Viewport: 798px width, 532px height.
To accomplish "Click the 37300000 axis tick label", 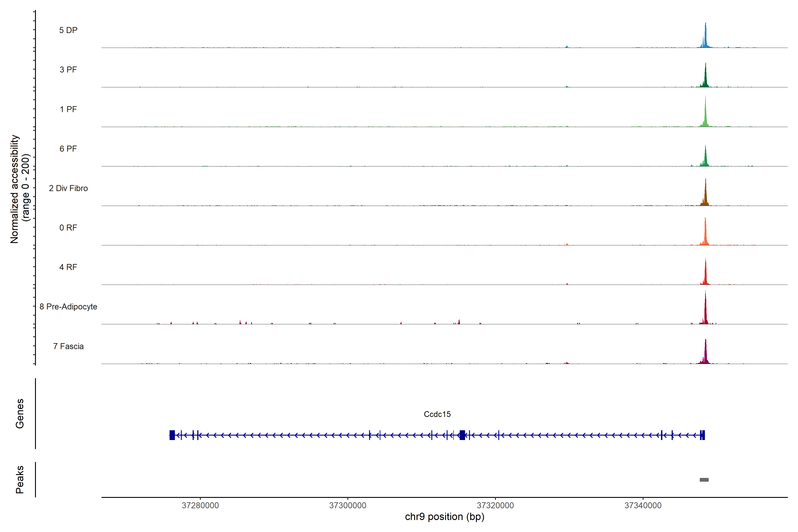I will click(x=348, y=505).
